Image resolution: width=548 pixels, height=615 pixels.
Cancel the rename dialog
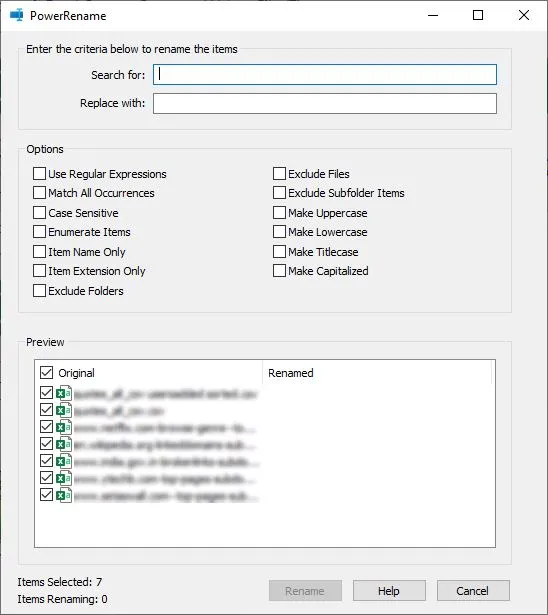(x=473, y=591)
